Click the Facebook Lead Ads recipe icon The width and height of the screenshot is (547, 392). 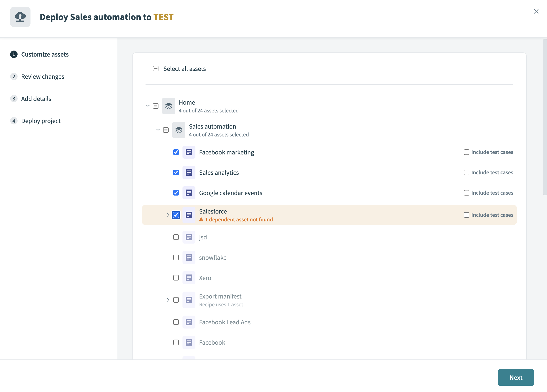[189, 322]
